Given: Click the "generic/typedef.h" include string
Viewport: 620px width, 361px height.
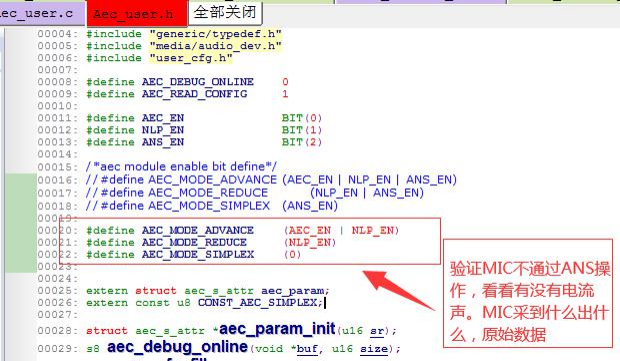Looking at the screenshot, I should point(215,34).
